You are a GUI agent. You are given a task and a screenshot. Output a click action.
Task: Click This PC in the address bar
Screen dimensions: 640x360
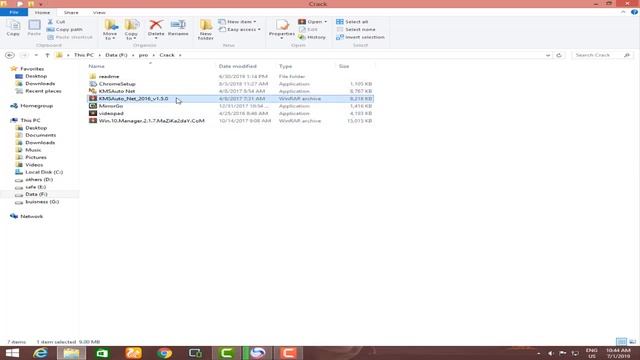pyautogui.click(x=84, y=55)
